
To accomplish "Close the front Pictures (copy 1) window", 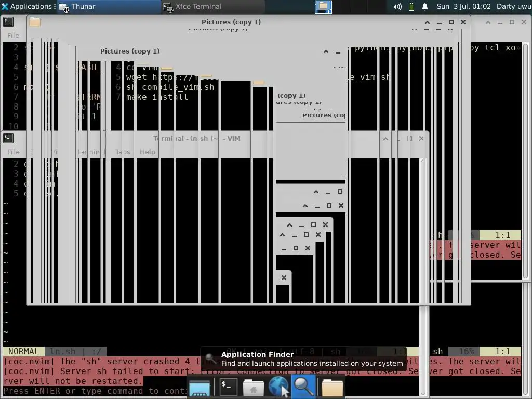I will coord(463,22).
